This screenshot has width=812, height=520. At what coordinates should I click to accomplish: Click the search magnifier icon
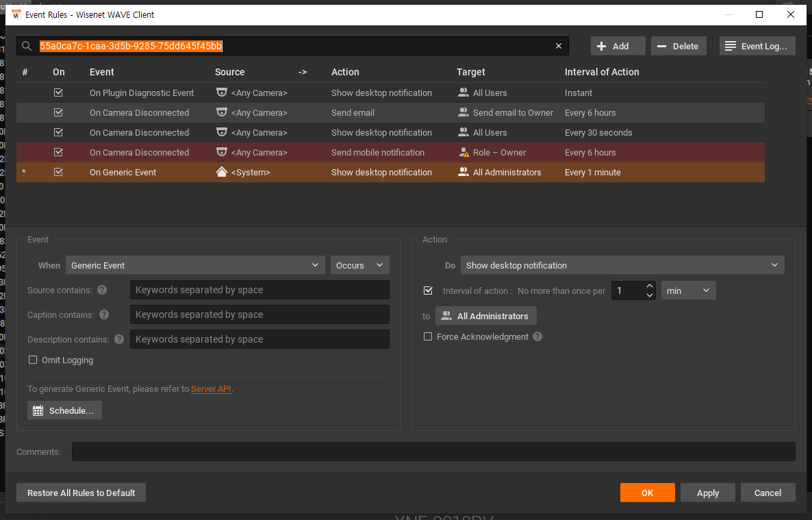point(27,46)
